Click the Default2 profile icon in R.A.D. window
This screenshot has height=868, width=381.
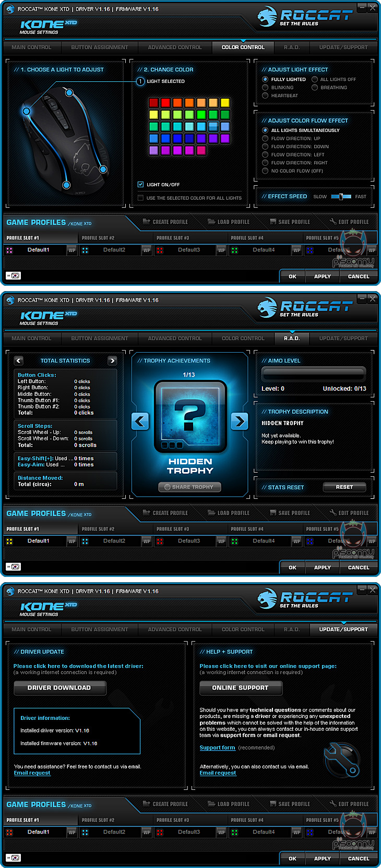tap(85, 541)
